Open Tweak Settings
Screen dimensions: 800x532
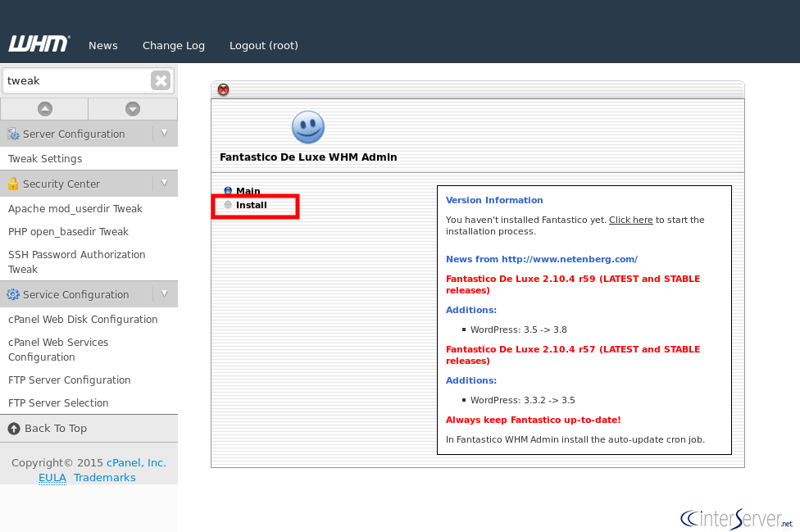click(45, 159)
